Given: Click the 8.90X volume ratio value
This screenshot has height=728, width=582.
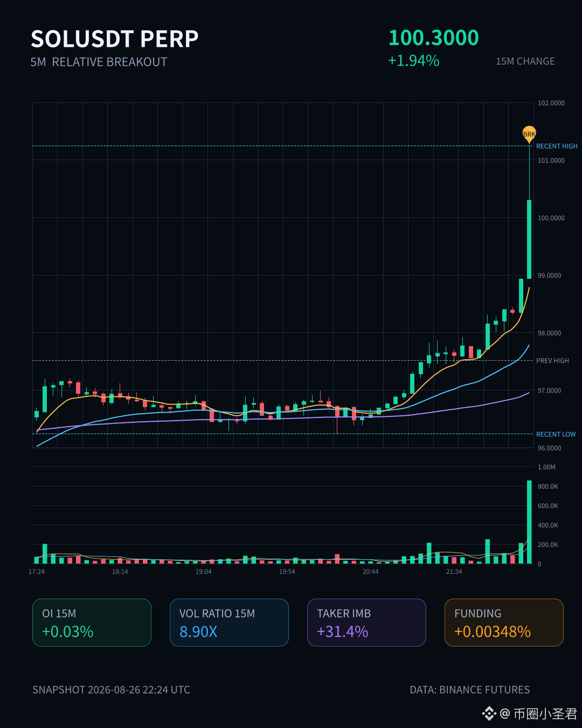Looking at the screenshot, I should click(x=198, y=631).
